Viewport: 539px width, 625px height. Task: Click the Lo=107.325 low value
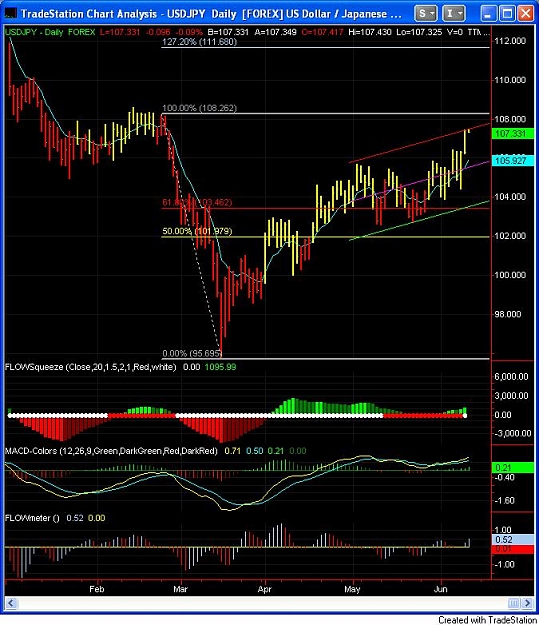pos(419,32)
